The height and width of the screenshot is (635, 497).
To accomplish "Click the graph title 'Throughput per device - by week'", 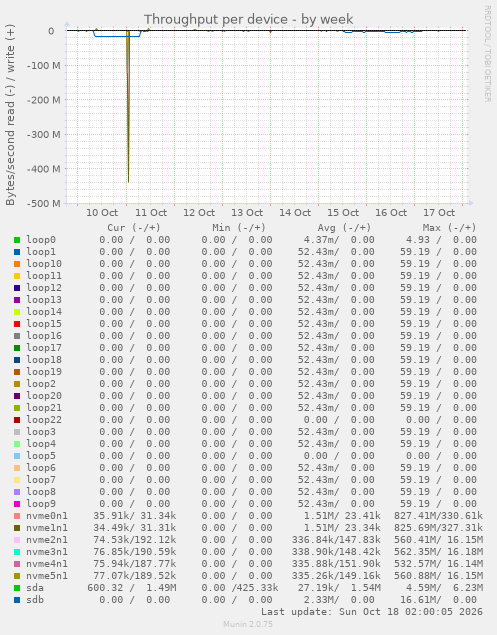I will click(248, 19).
